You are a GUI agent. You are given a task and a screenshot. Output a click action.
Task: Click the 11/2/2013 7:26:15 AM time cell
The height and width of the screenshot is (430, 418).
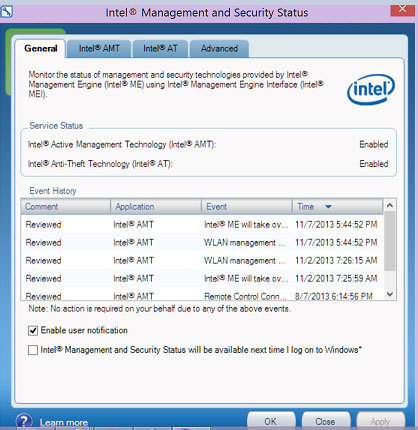coord(336,261)
